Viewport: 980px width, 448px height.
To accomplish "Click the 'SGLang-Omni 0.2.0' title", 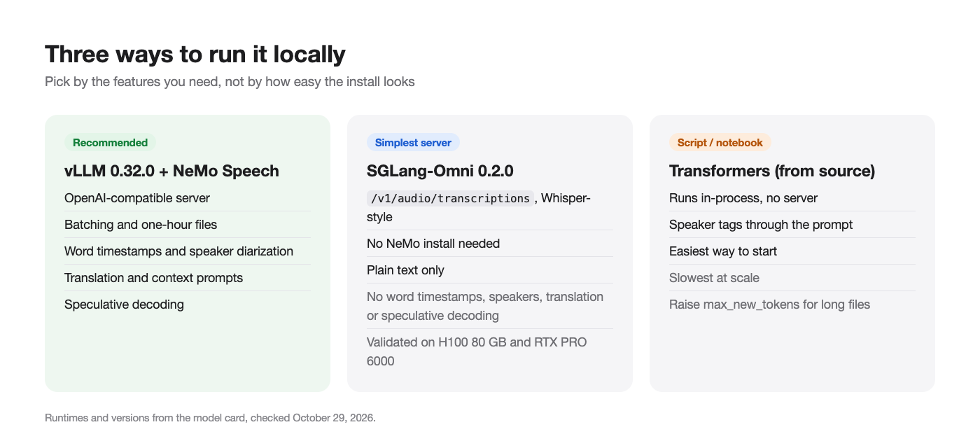I will point(440,171).
